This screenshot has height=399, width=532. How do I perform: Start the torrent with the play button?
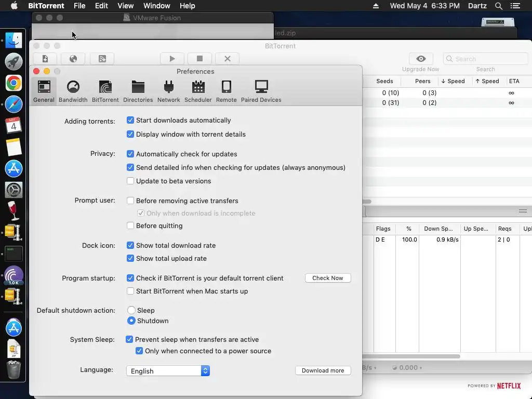[x=172, y=59]
